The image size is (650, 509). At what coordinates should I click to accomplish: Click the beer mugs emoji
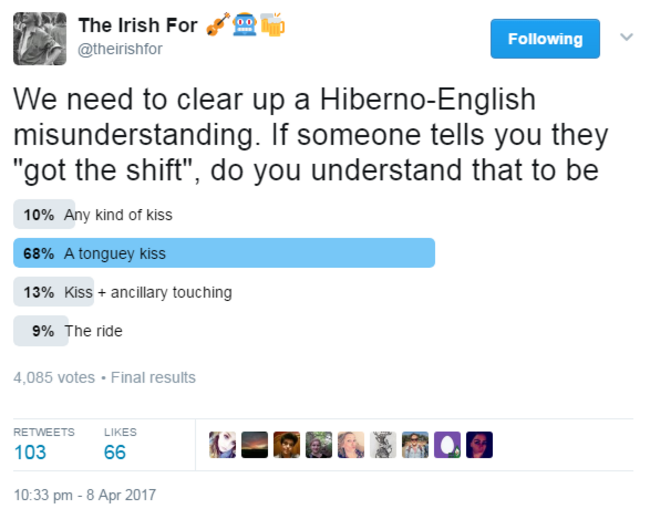point(272,24)
